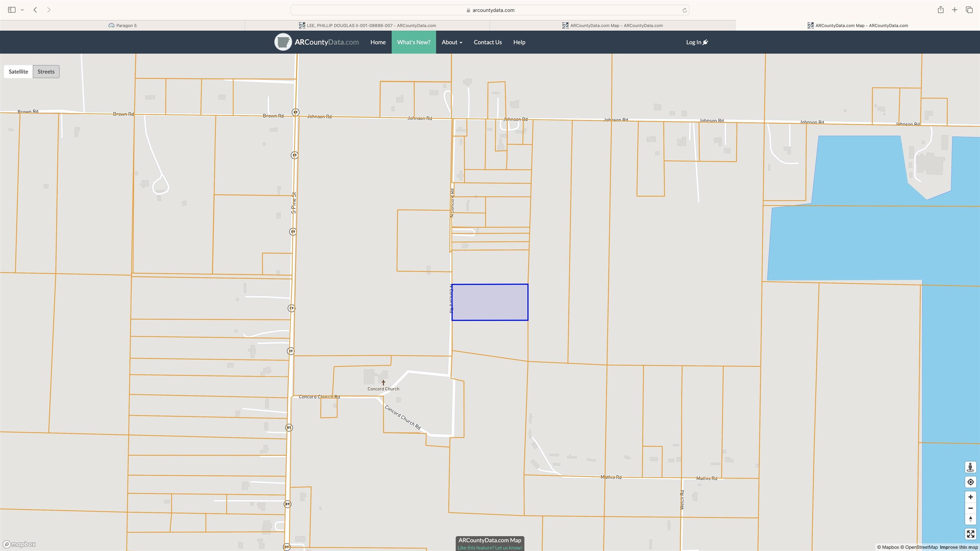
Task: Switch map to Streets view
Action: [46, 71]
